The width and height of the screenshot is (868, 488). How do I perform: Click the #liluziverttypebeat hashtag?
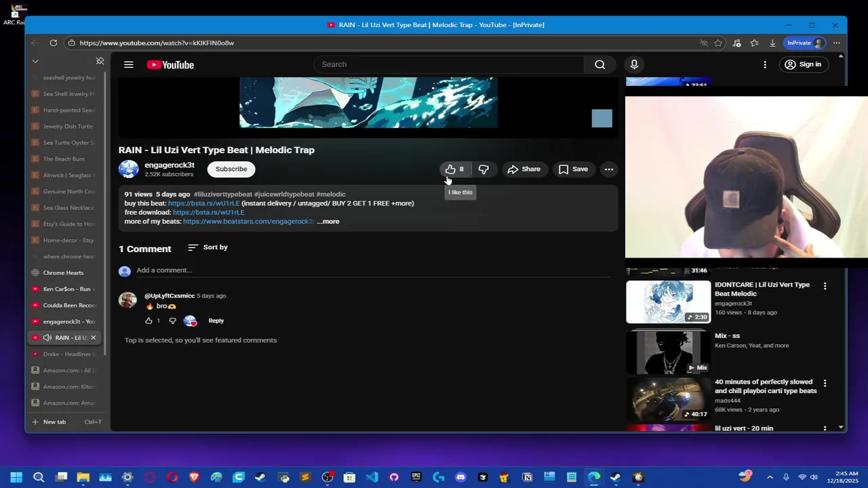[x=222, y=195]
